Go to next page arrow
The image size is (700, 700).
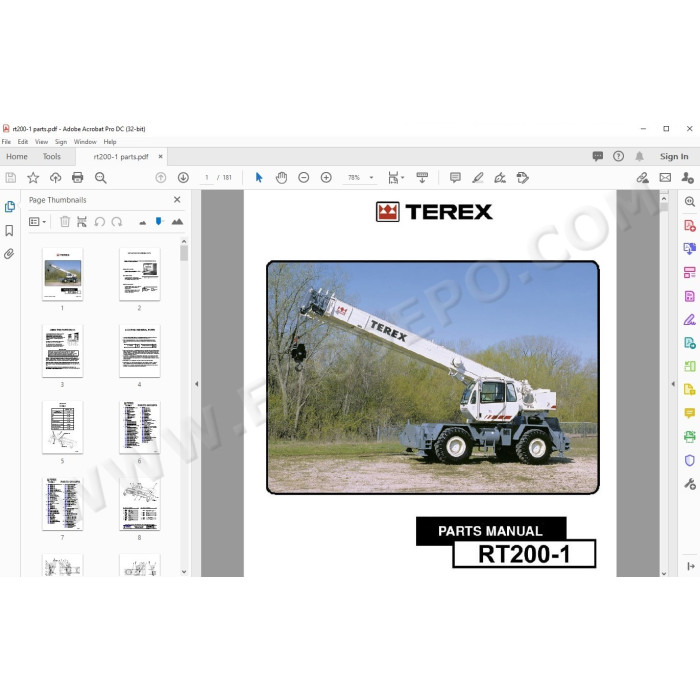183,178
